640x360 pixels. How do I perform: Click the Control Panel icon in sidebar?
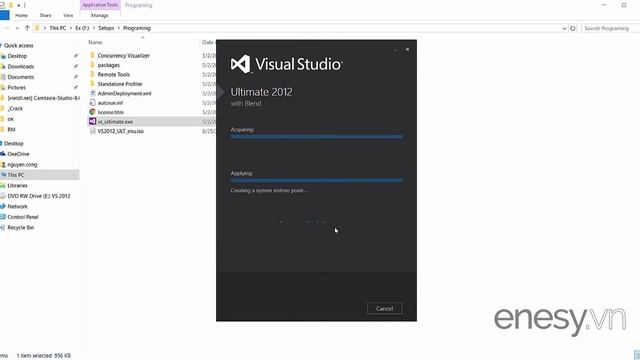click(3, 217)
